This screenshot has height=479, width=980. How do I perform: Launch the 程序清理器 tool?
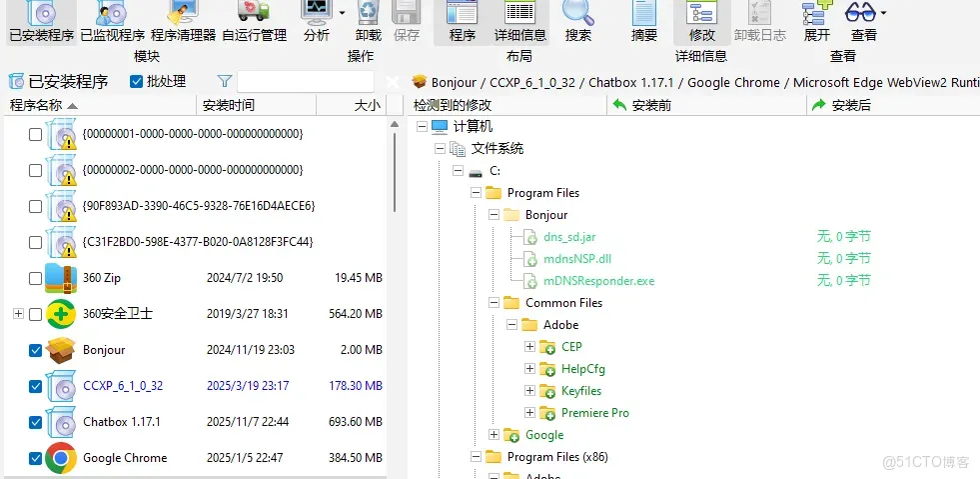pos(183,23)
